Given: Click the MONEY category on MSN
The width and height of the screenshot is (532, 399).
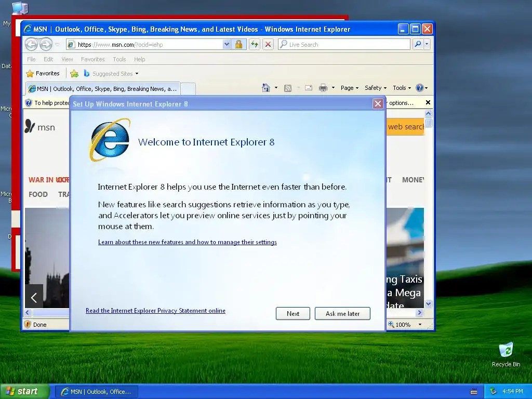Looking at the screenshot, I should coord(413,180).
